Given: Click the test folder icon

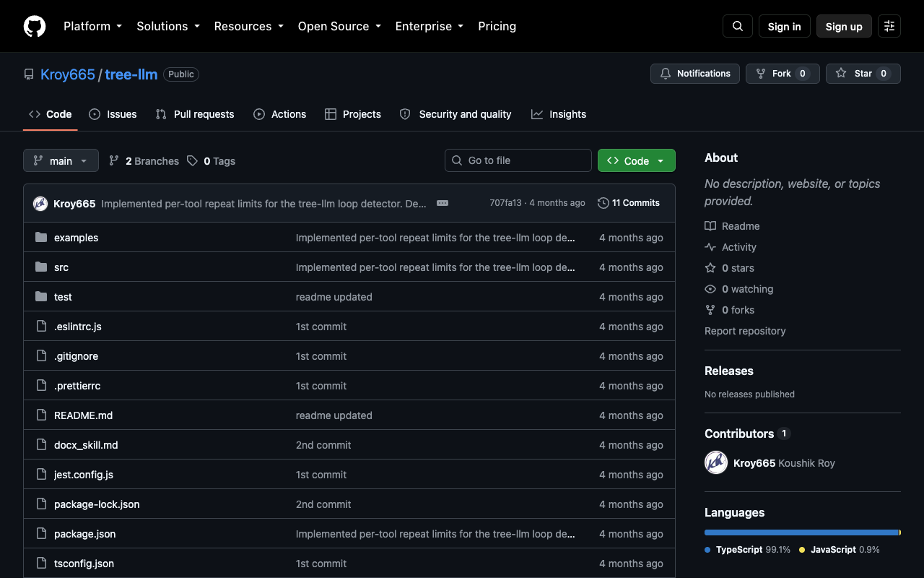Looking at the screenshot, I should point(41,297).
